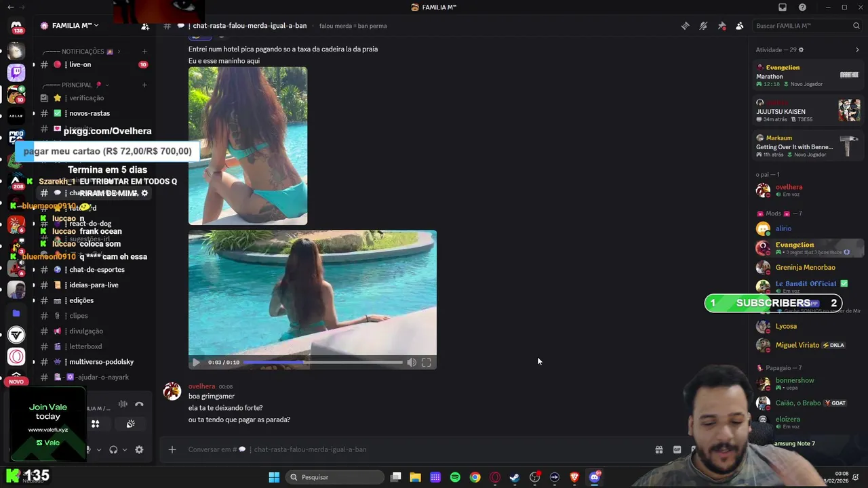
Task: Open Windows Start menu
Action: (x=274, y=477)
